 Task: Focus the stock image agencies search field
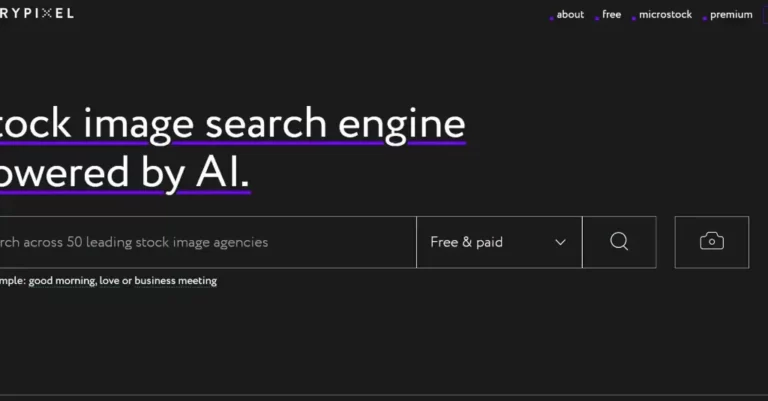[x=200, y=242]
